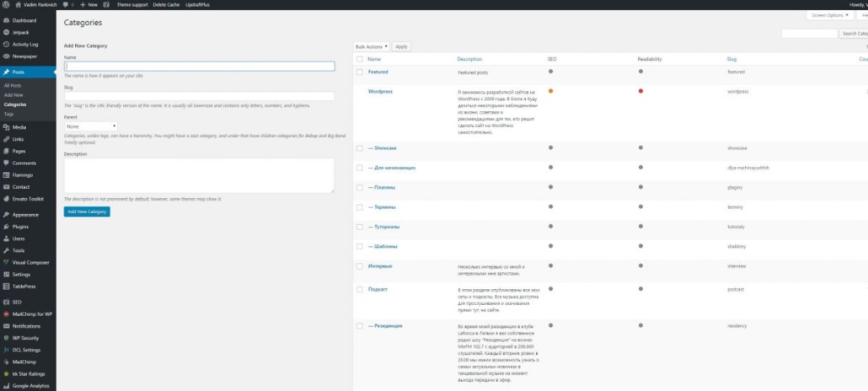Open the Parent category dropdown
Viewport: 868px width, 391px height.
click(x=91, y=126)
